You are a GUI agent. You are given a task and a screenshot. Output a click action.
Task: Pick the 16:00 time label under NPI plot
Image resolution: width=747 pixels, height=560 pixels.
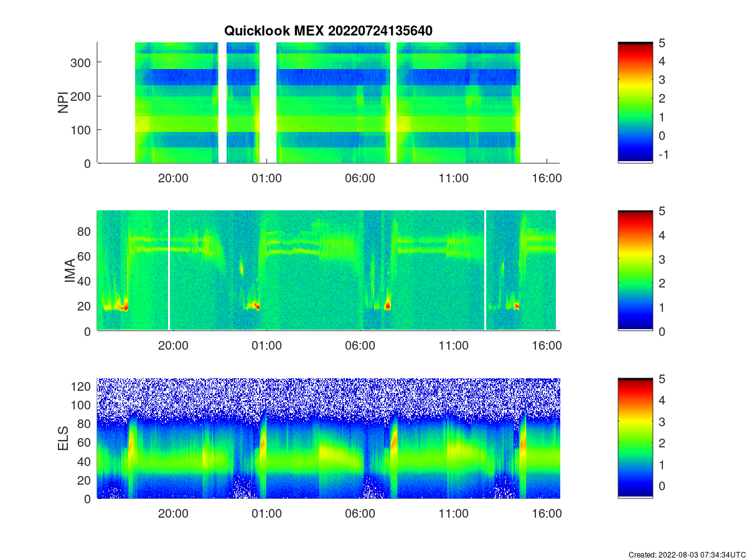point(547,177)
